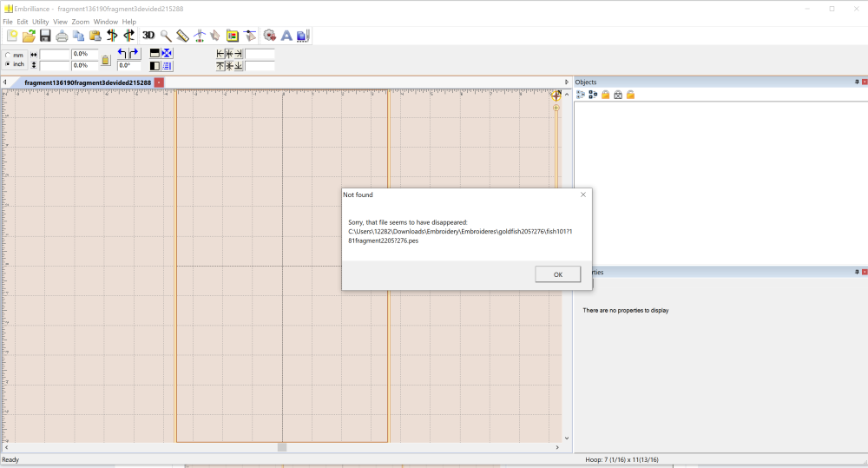This screenshot has width=868, height=468.
Task: Click the tab scroll left arrow
Action: pyautogui.click(x=5, y=82)
